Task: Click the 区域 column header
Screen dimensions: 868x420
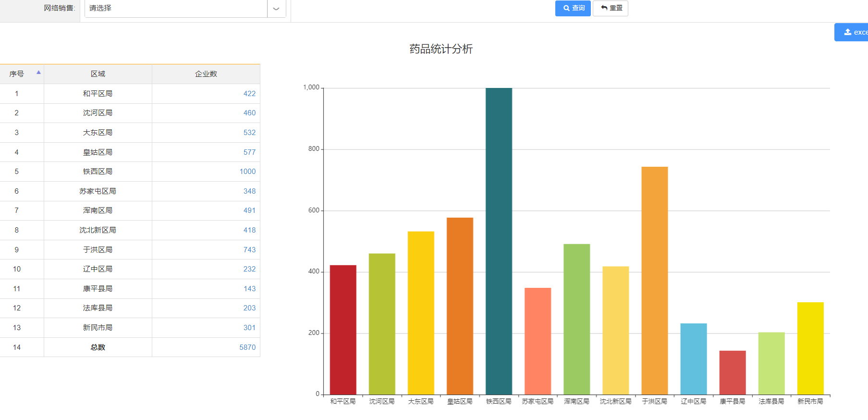Action: click(98, 74)
